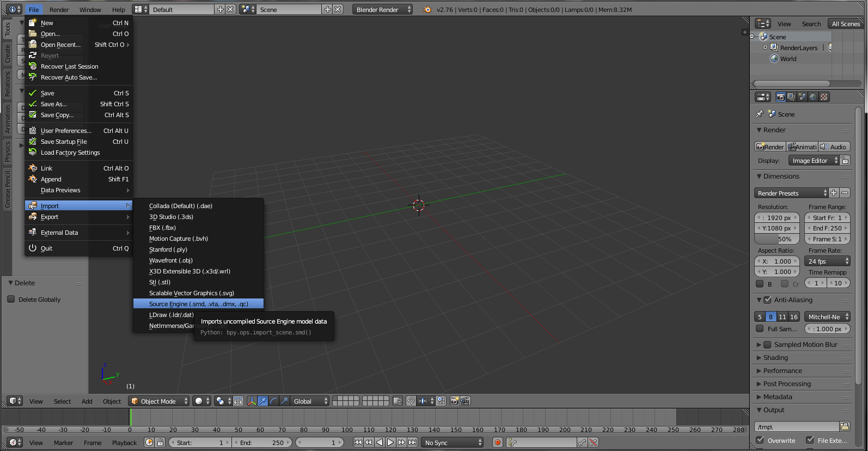
Task: Open the Mitchell-Netravali filter dropdown
Action: pos(827,316)
